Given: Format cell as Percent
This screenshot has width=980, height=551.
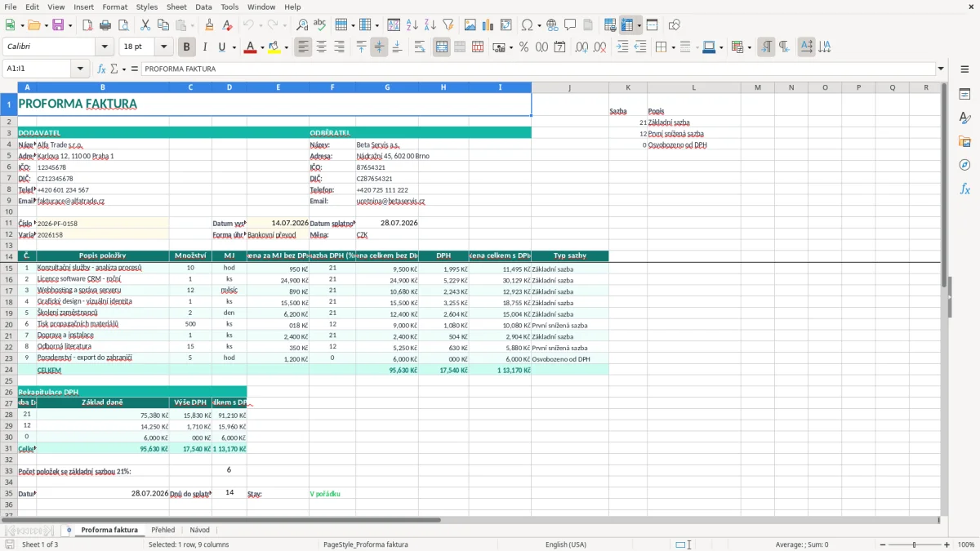Looking at the screenshot, I should [x=523, y=47].
